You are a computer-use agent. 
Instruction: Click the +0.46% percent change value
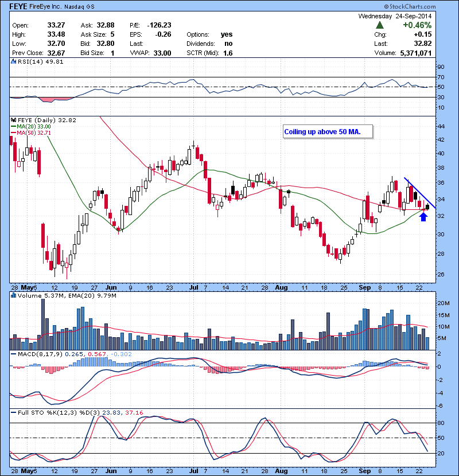pos(417,25)
